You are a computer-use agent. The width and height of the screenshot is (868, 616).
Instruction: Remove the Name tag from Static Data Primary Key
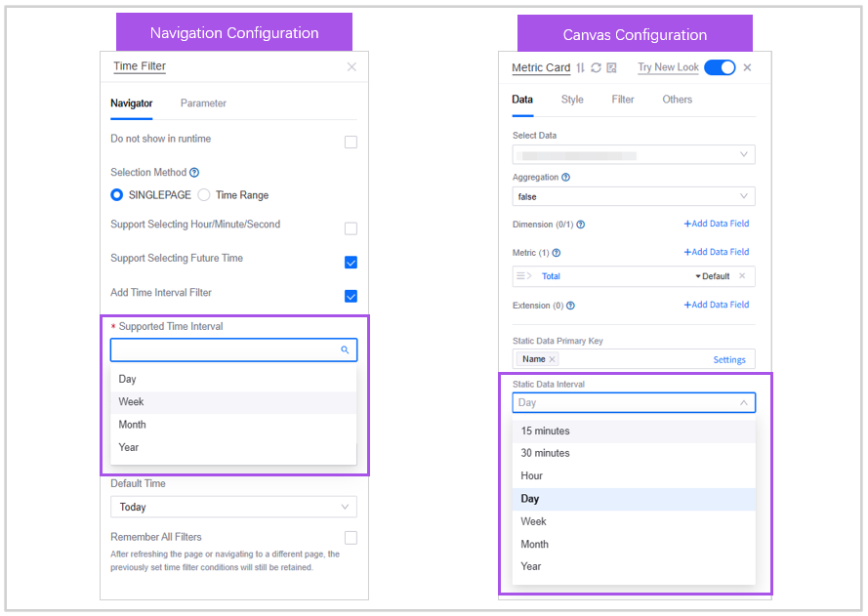point(553,359)
